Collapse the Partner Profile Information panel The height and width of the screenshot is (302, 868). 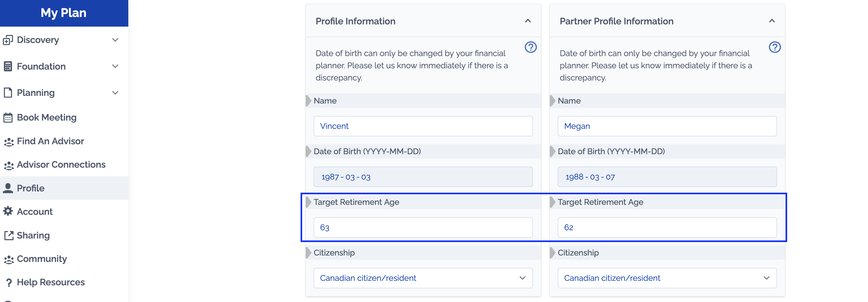point(772,21)
